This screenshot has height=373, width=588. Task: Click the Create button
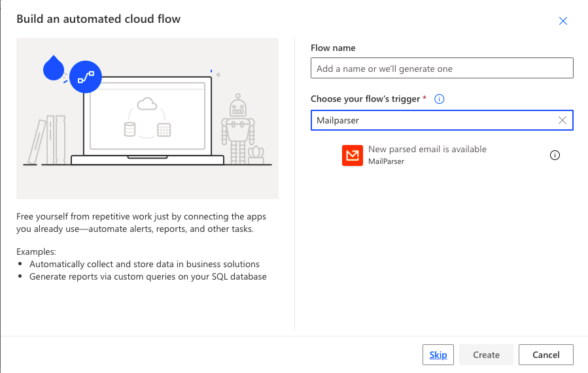[486, 355]
